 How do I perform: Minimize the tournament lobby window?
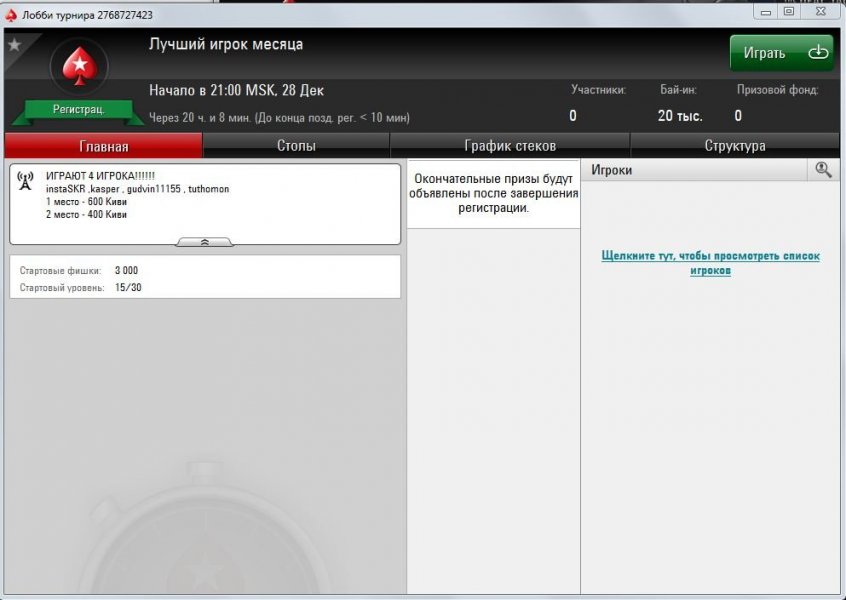(765, 11)
